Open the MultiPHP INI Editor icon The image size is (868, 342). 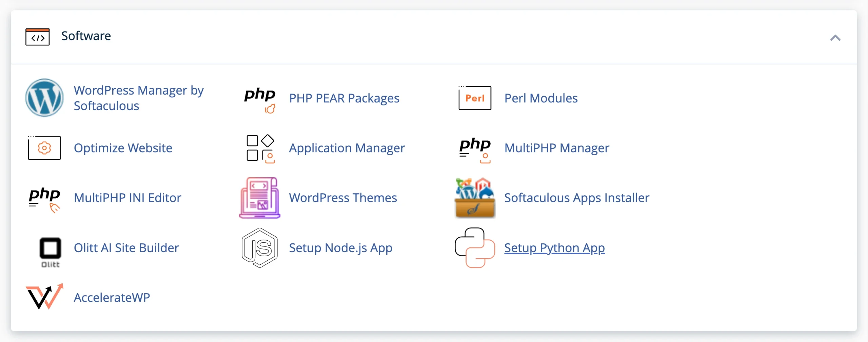tap(44, 199)
